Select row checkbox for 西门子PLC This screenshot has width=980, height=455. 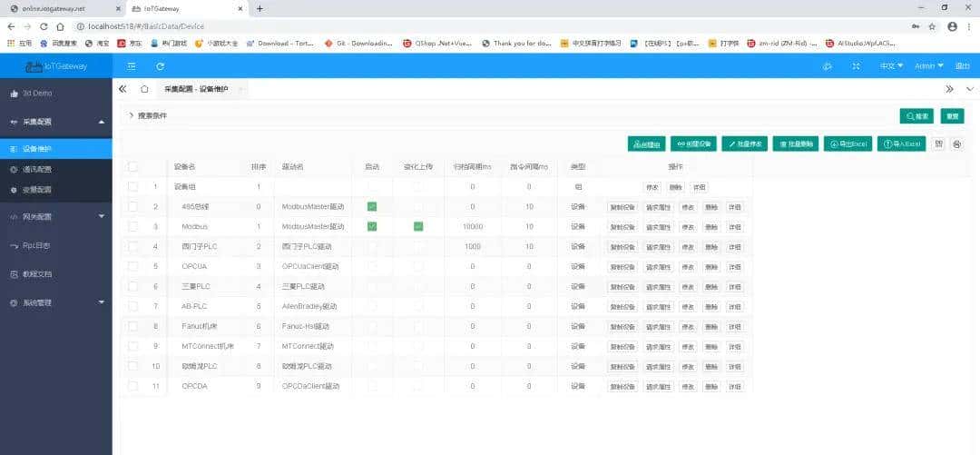pyautogui.click(x=132, y=247)
